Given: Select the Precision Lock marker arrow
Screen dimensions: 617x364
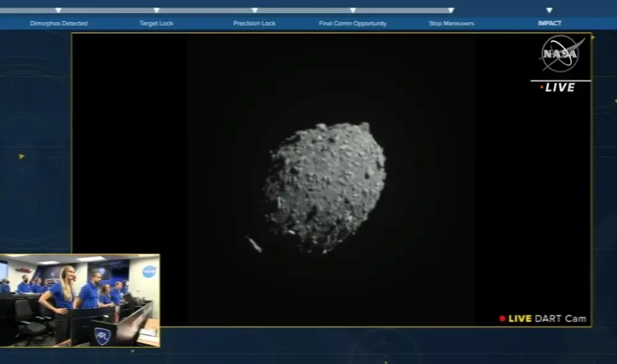Looking at the screenshot, I should [254, 10].
